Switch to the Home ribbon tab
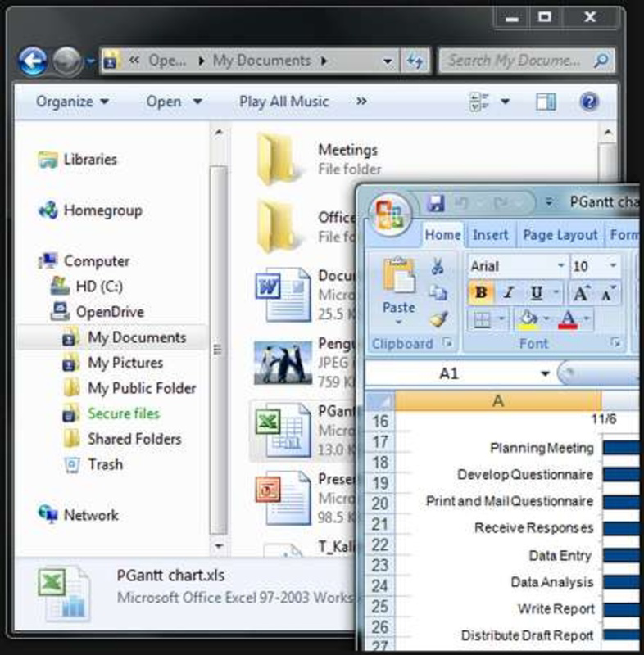The image size is (644, 655). [442, 235]
